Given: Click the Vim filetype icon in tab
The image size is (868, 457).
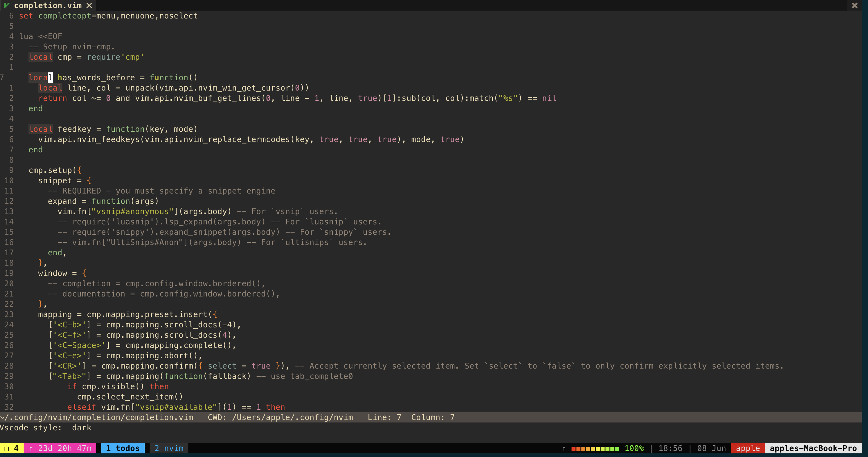Looking at the screenshot, I should pyautogui.click(x=6, y=5).
